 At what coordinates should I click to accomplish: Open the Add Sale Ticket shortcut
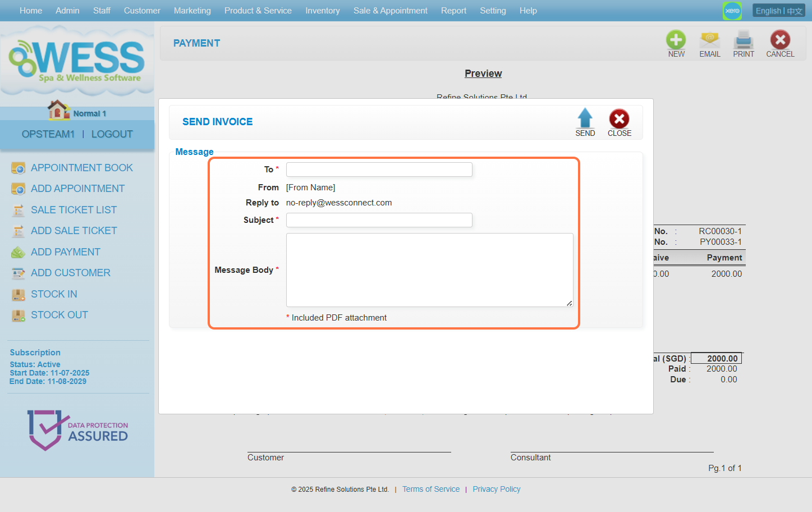74,231
